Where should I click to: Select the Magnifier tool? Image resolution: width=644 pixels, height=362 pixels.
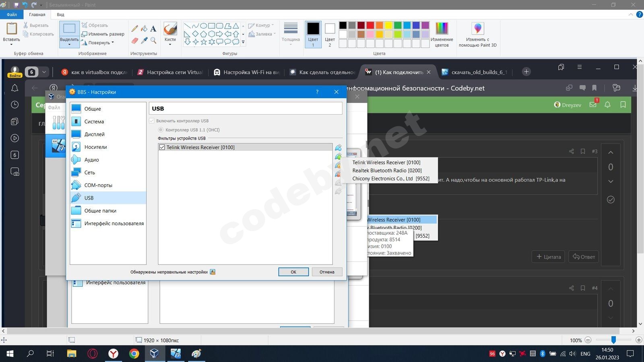click(x=153, y=41)
